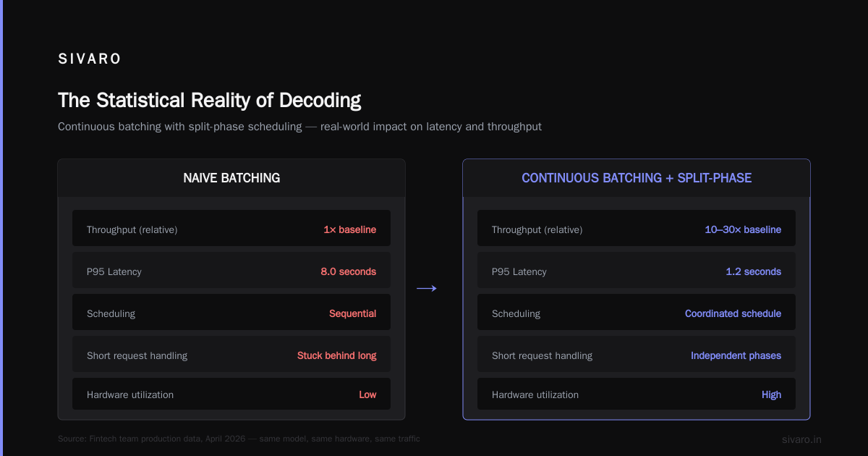The image size is (868, 456).
Task: Click Short request handling label in naive panel
Action: (x=137, y=355)
